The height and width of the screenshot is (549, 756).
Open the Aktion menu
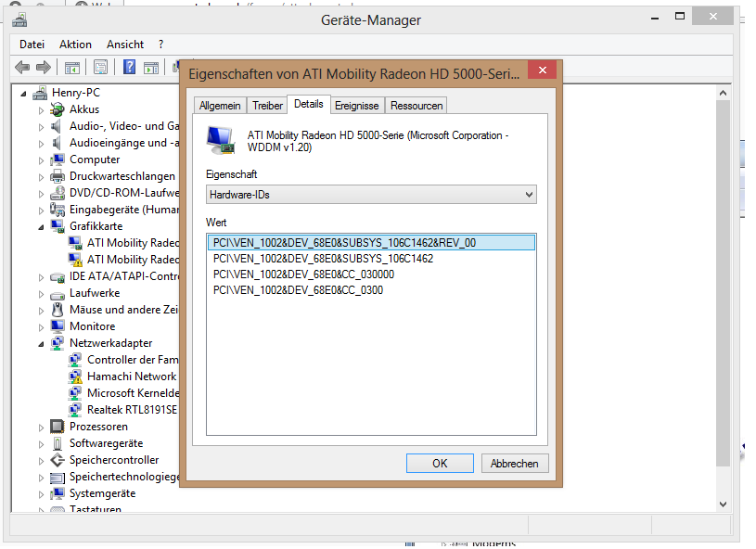click(75, 45)
